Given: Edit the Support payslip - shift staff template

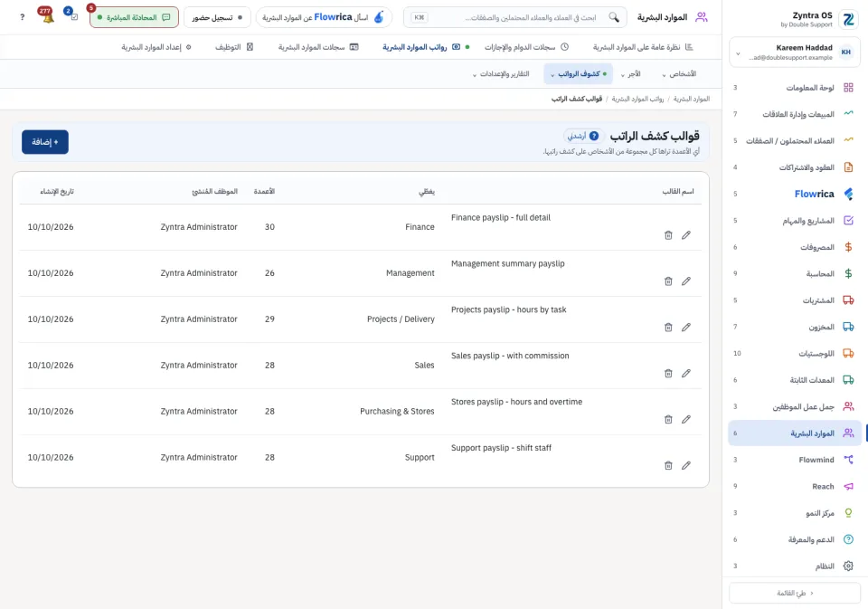Looking at the screenshot, I should pos(686,465).
